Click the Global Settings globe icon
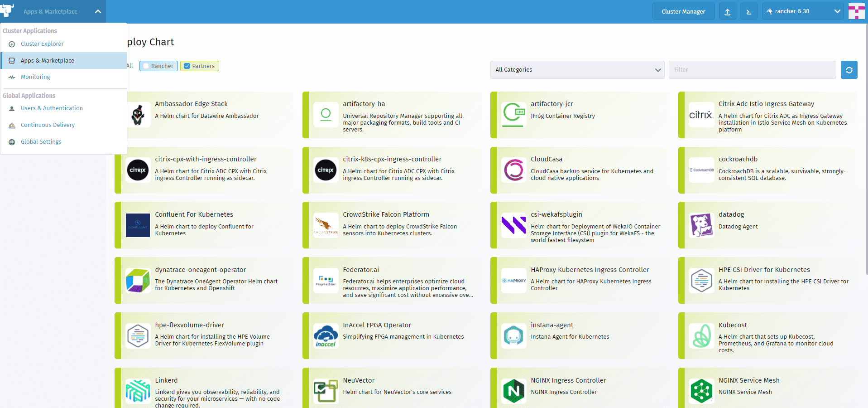The image size is (868, 408). tap(12, 142)
